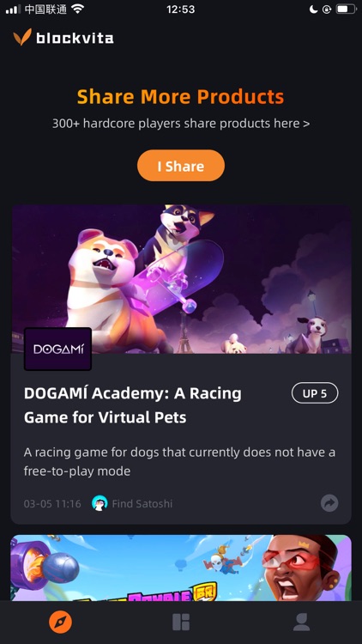Image resolution: width=362 pixels, height=644 pixels.
Task: Open the Discover compass tab
Action: coord(60,623)
